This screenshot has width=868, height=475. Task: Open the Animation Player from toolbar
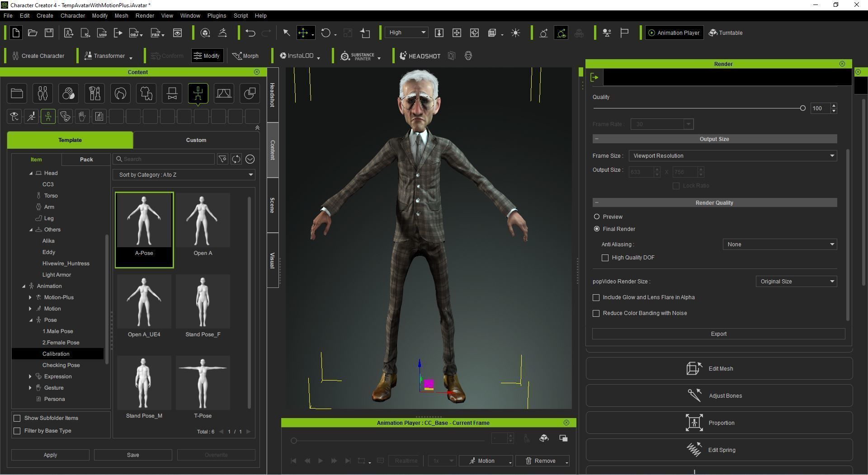674,33
